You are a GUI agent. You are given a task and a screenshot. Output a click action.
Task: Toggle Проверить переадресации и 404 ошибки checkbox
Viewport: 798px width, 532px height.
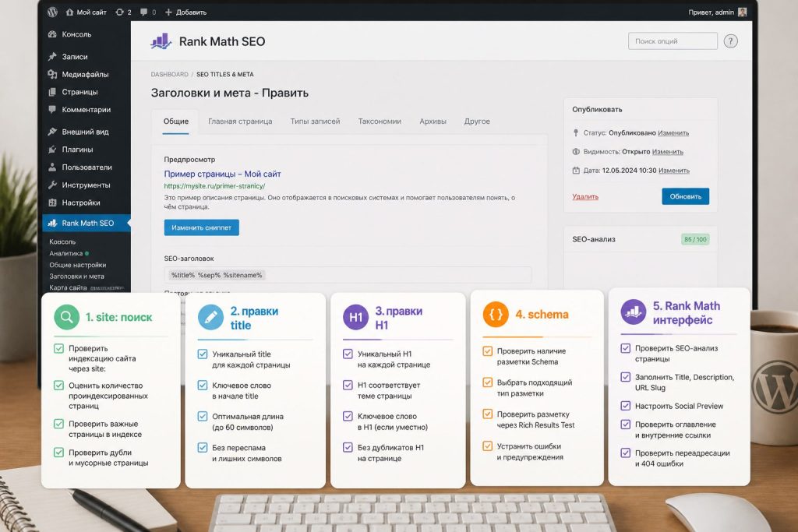(626, 453)
